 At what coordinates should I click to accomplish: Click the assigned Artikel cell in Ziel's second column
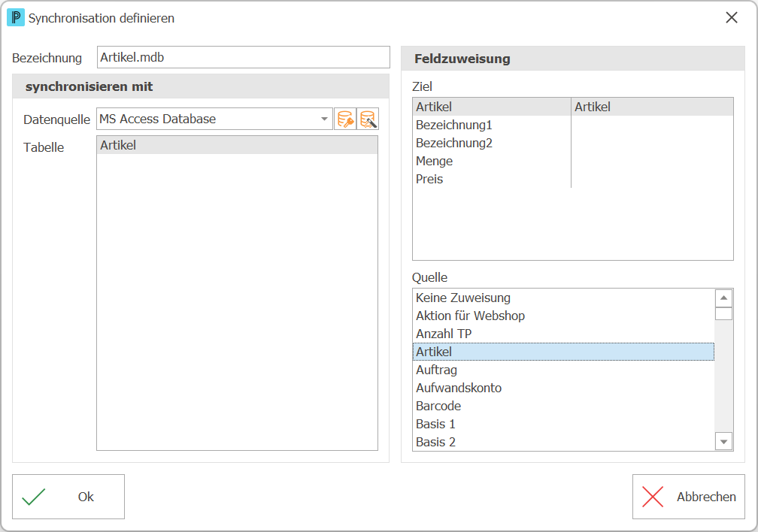[652, 107]
